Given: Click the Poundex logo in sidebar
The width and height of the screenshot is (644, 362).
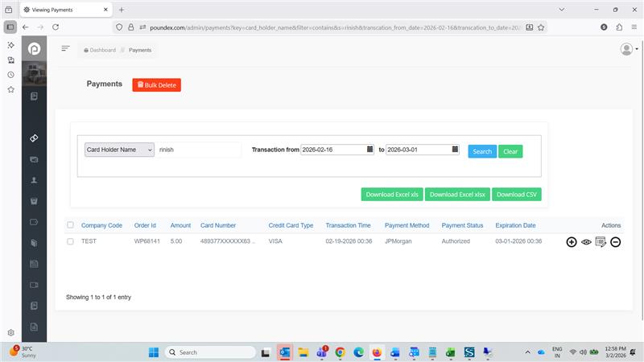Looking at the screenshot, I should (x=34, y=51).
